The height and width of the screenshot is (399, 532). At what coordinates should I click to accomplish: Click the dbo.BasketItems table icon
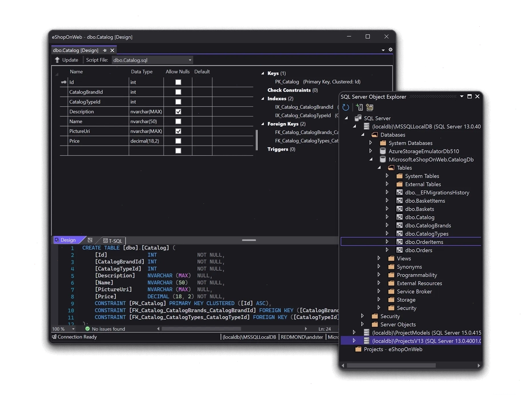coord(399,201)
